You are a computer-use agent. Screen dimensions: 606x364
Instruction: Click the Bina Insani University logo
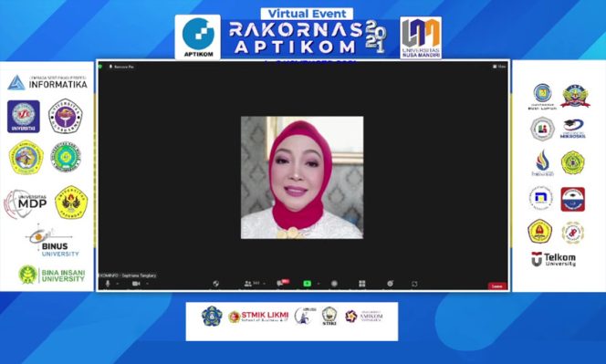[52, 275]
